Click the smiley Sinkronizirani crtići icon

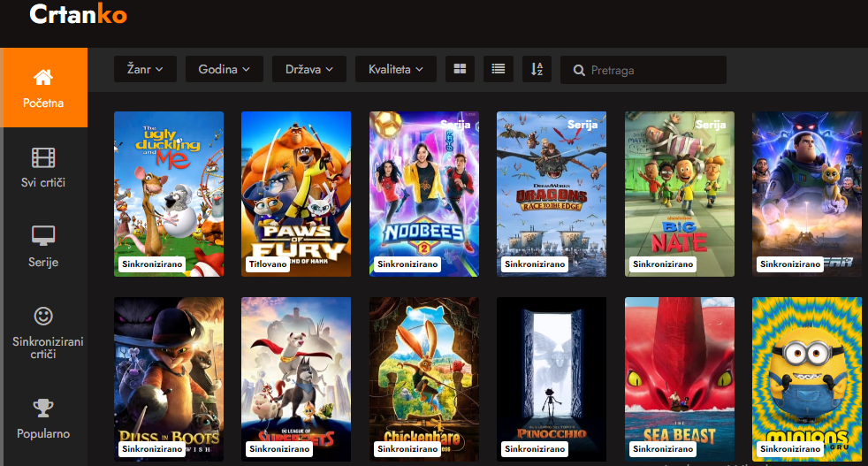click(x=43, y=316)
